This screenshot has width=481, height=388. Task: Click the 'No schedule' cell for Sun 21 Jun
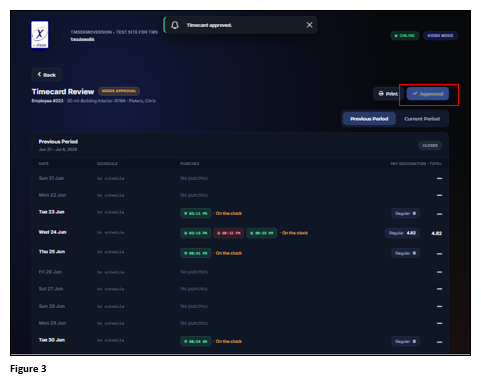[110, 179]
